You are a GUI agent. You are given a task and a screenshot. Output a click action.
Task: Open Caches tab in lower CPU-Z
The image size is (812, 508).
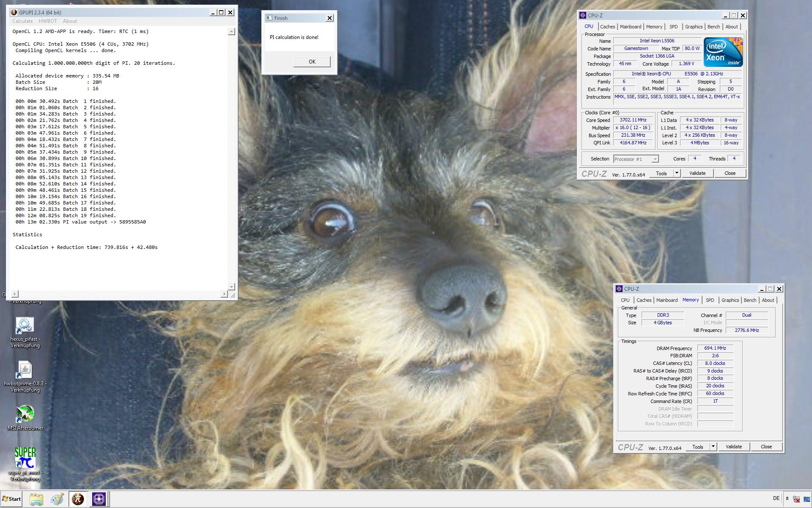coord(644,300)
